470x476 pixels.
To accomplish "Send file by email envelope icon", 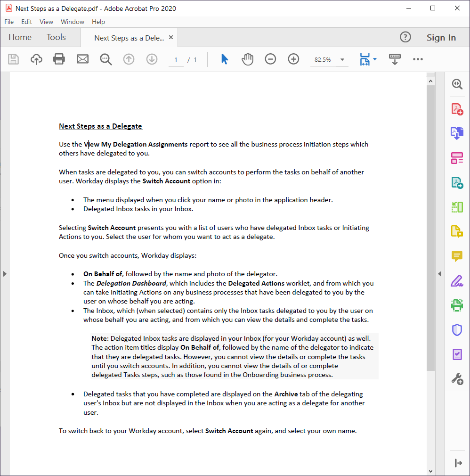I will point(82,59).
